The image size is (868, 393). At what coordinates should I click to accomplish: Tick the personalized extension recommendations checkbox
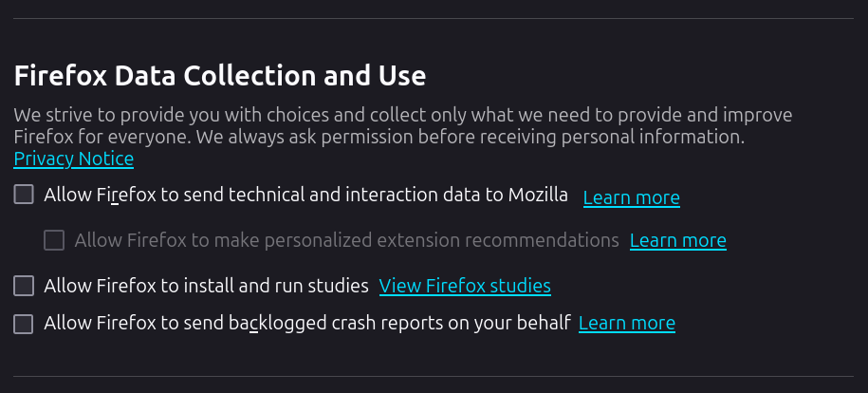tap(54, 240)
